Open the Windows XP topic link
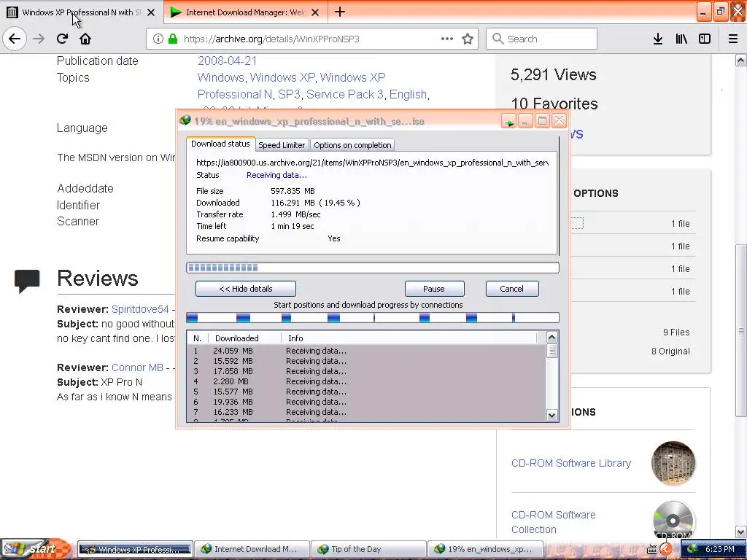747x560 pixels. (282, 77)
